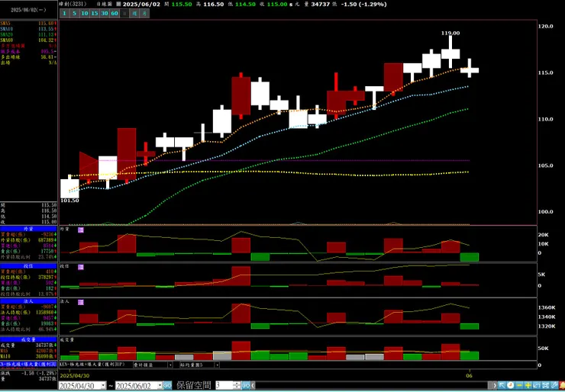Click the 成交量 blue panel header
Screen dimensions: 565x392
[28, 339]
